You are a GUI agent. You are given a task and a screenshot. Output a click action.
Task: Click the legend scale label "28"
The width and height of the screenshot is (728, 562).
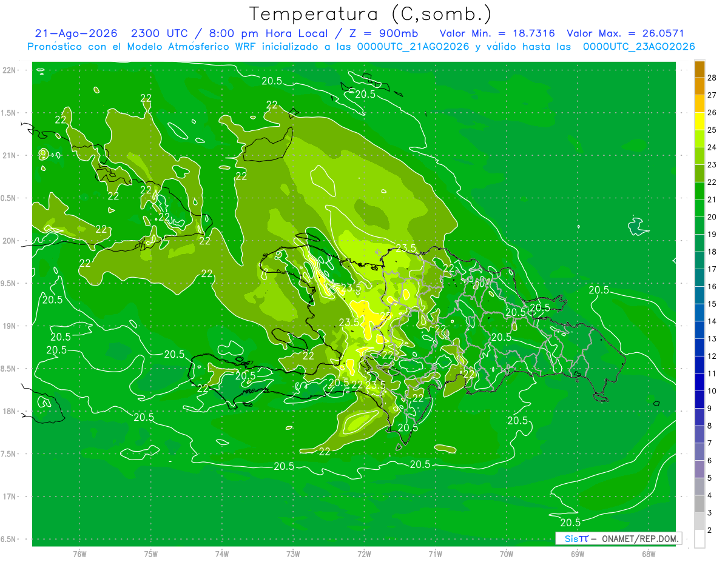tap(712, 78)
